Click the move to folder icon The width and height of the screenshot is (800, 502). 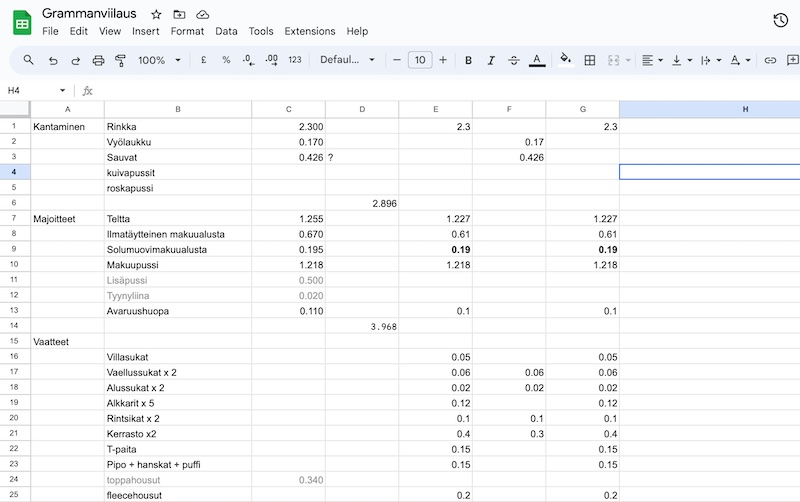(x=179, y=15)
